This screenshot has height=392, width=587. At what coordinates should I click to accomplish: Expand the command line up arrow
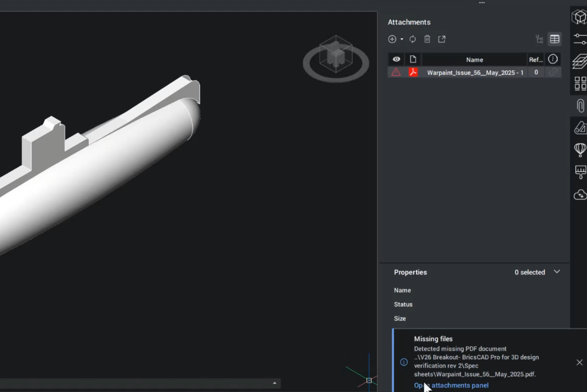(x=275, y=383)
